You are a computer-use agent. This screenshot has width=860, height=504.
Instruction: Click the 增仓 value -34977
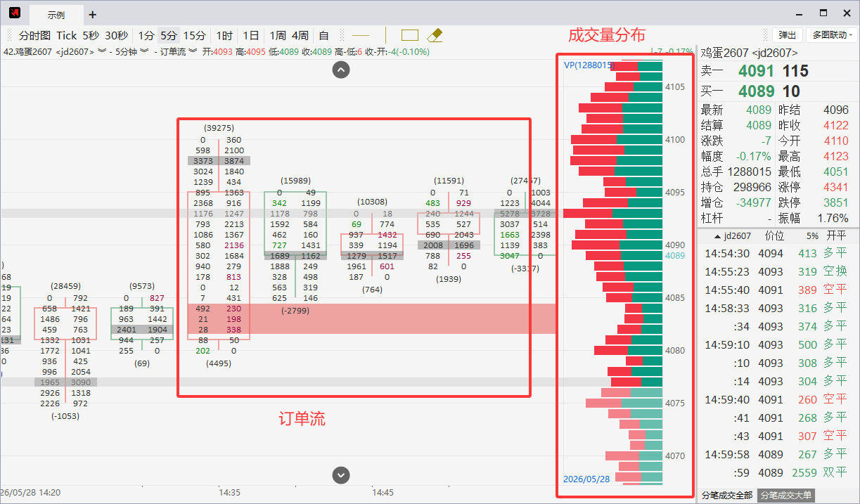(752, 202)
